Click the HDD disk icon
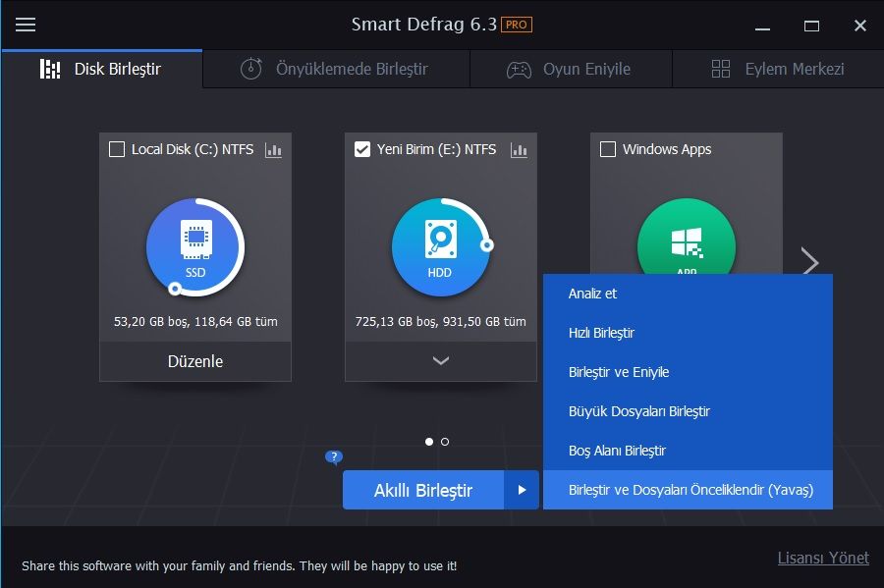 tap(441, 247)
